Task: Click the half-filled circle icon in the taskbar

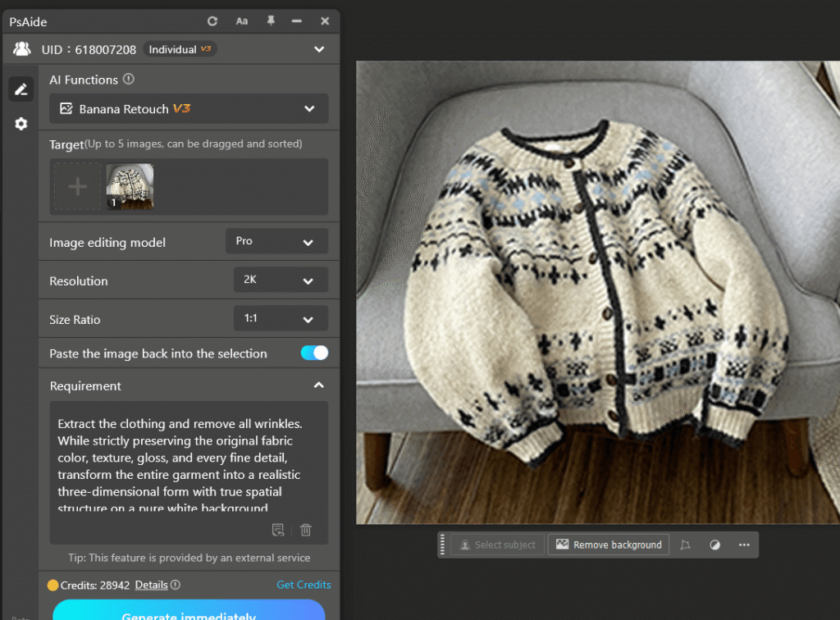Action: pos(714,545)
